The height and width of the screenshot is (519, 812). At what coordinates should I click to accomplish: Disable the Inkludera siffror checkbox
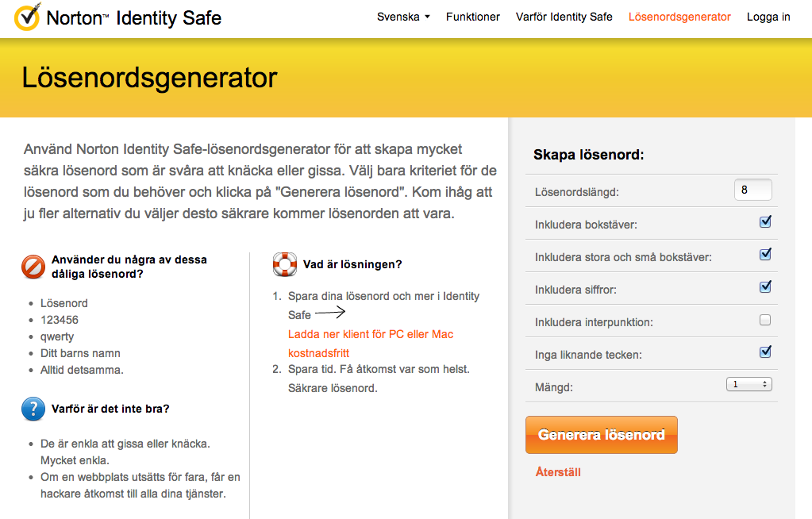point(765,287)
